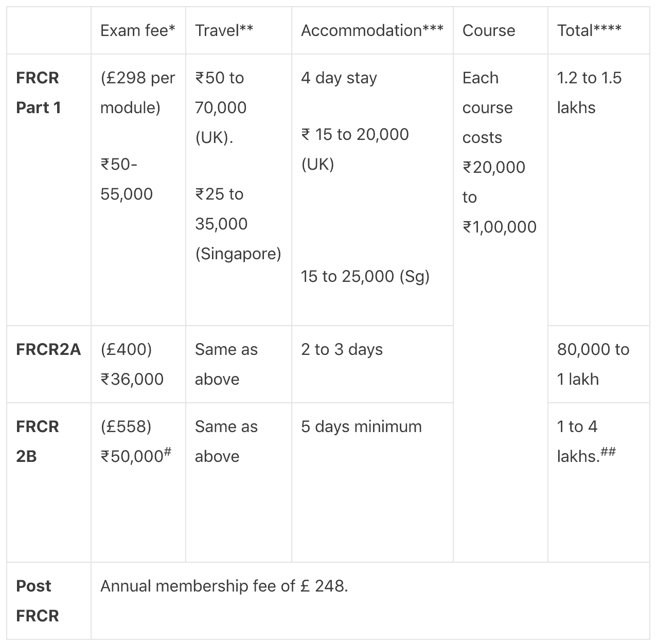
Task: Select the "(£400) ₹36,000" exam fee cell
Action: pos(132,364)
